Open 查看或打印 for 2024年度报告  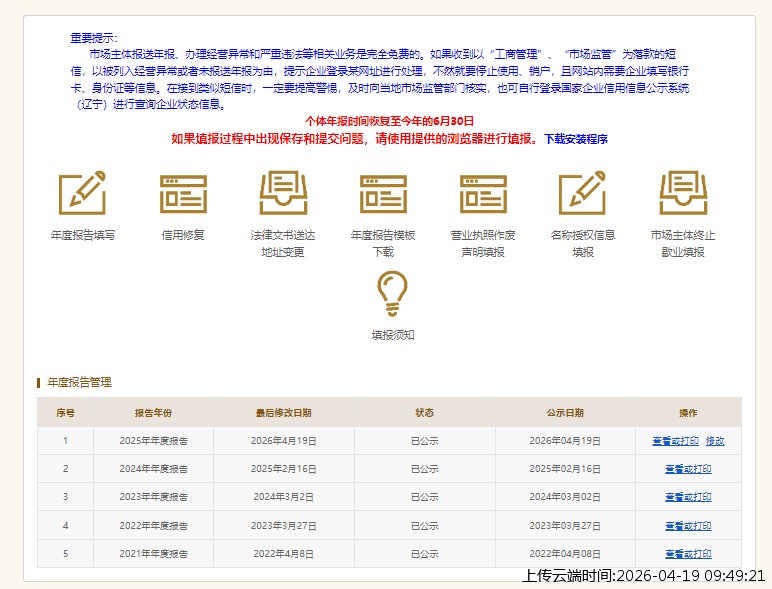tap(688, 469)
